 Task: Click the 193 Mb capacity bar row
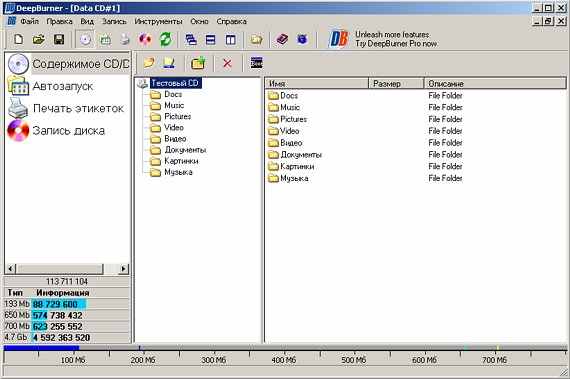(x=67, y=304)
